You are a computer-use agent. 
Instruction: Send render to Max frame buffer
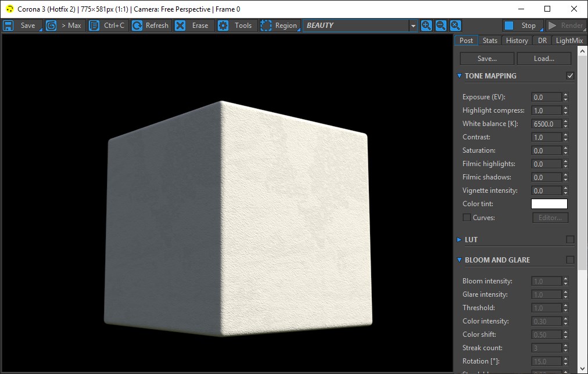coord(65,26)
